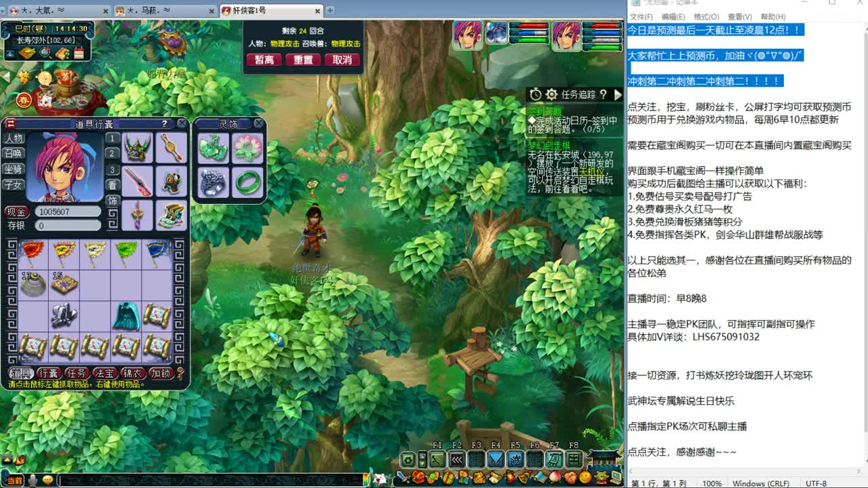
Task: Click the 重置 button
Action: (x=303, y=60)
